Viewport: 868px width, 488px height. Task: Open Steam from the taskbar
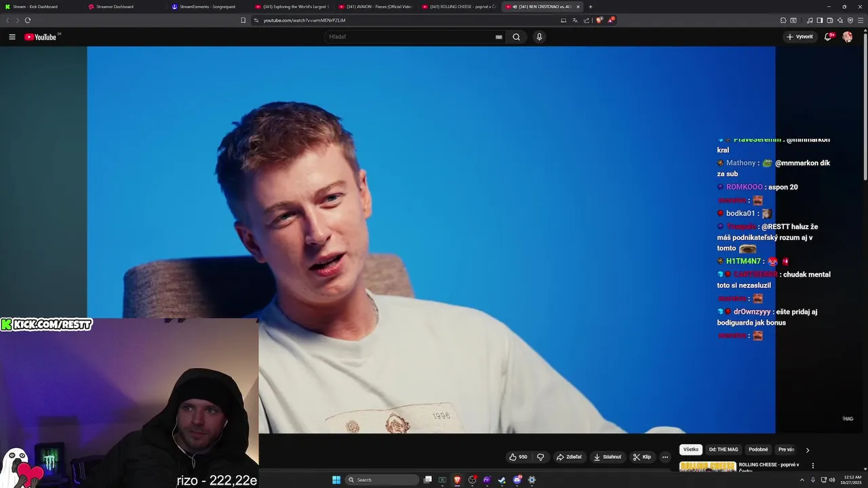502,480
